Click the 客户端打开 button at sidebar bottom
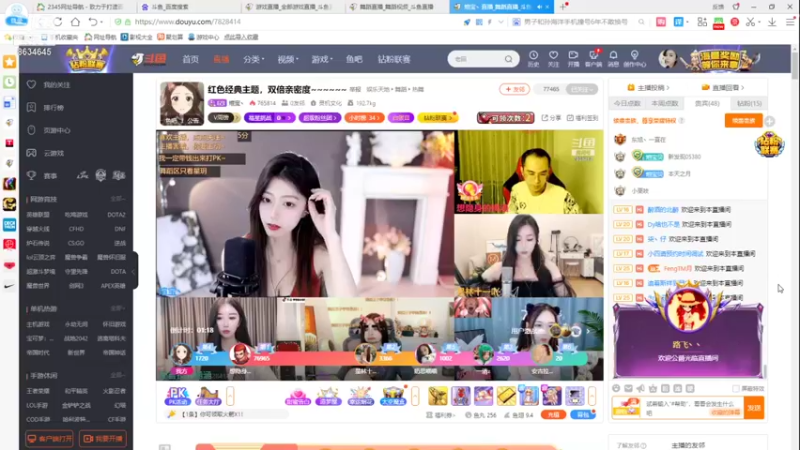 tap(49, 439)
